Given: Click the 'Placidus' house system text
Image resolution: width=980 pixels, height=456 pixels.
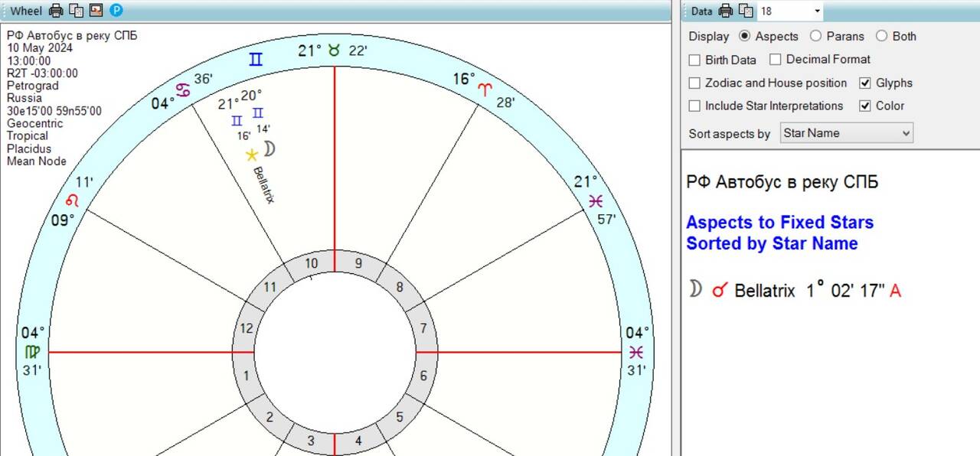Looking at the screenshot, I should coord(29,148).
